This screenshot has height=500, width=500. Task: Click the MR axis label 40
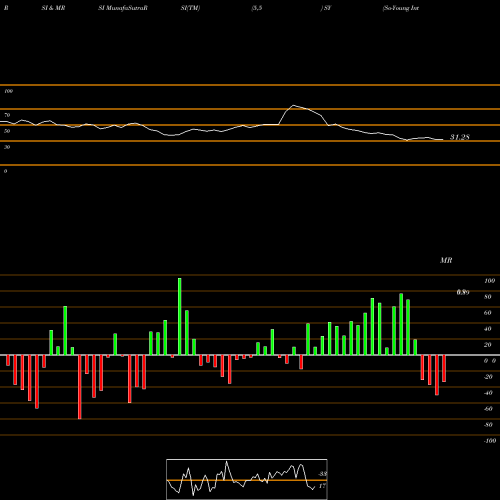488,329
